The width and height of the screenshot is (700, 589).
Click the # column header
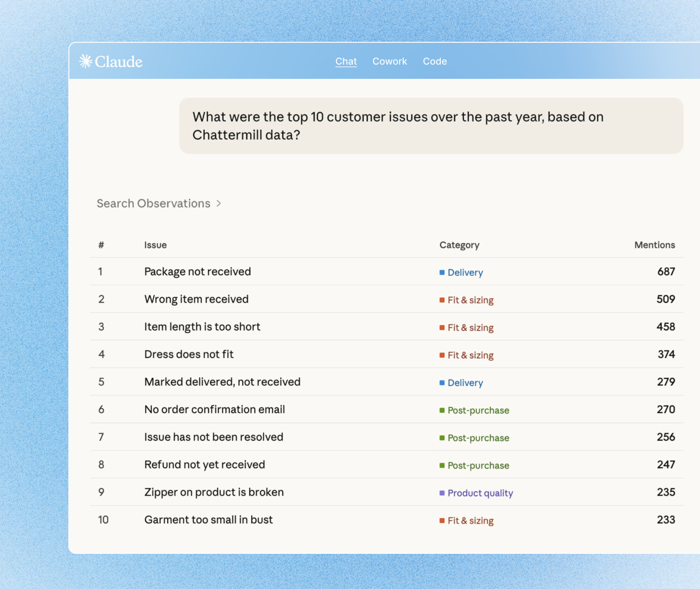(101, 245)
